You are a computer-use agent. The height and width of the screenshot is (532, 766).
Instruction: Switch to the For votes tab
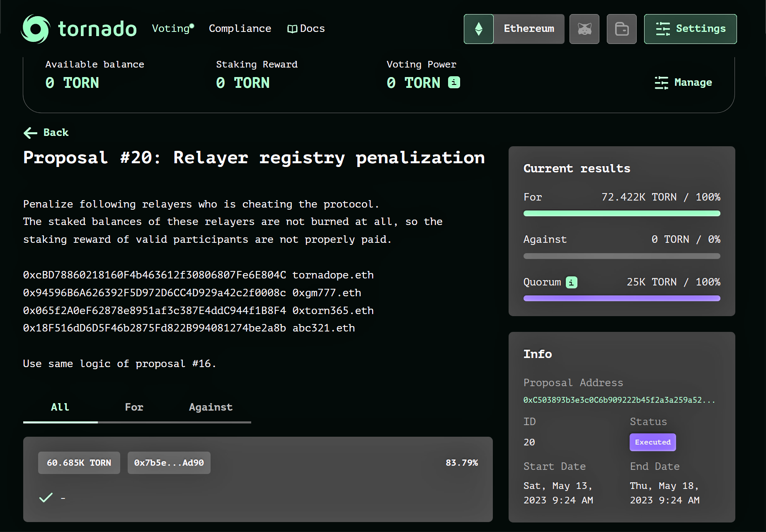pyautogui.click(x=134, y=407)
